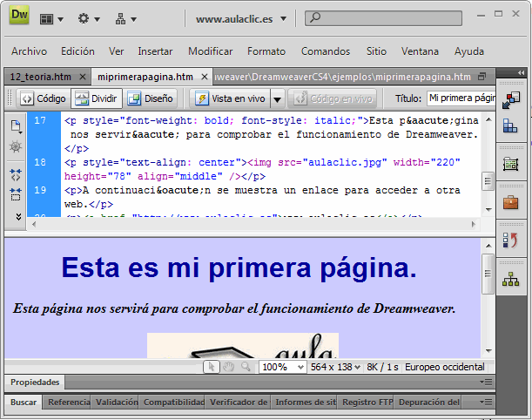The image size is (532, 420).
Task: Open the Ayuda menu
Action: click(469, 51)
